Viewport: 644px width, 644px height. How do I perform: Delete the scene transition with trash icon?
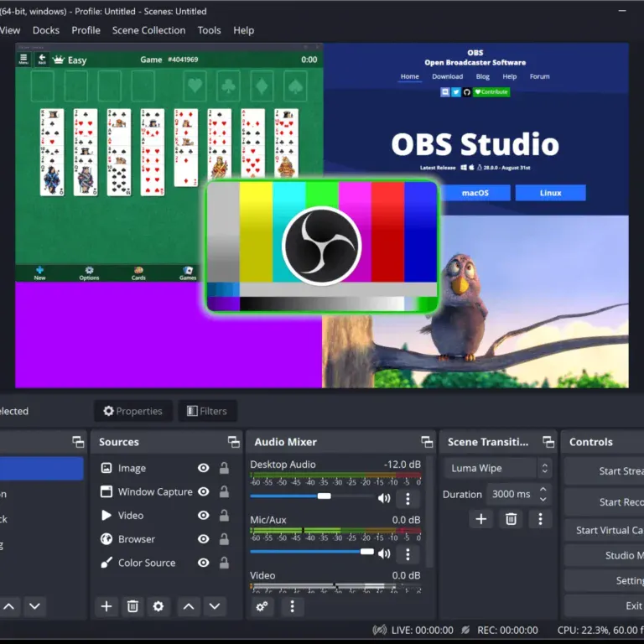[x=511, y=519]
